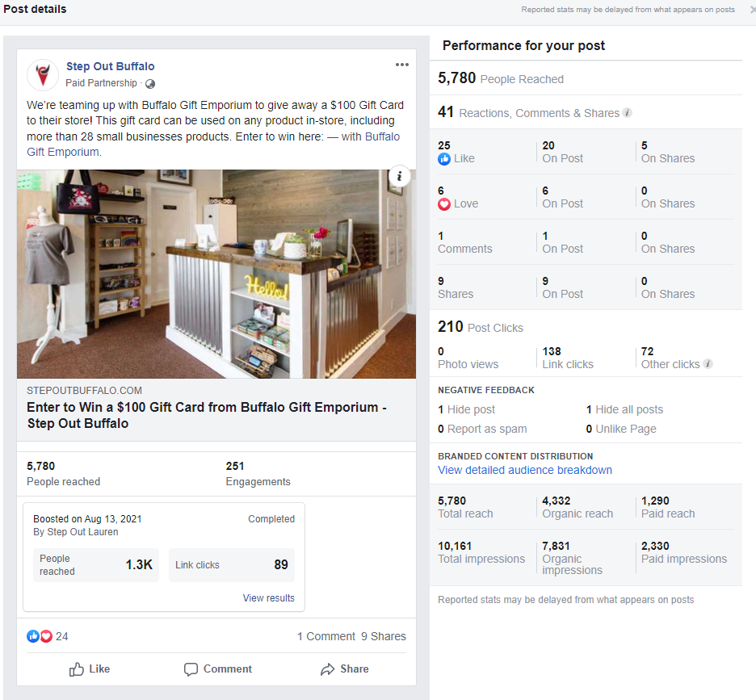Click the Step Out Buffalo profile avatar

tap(43, 75)
